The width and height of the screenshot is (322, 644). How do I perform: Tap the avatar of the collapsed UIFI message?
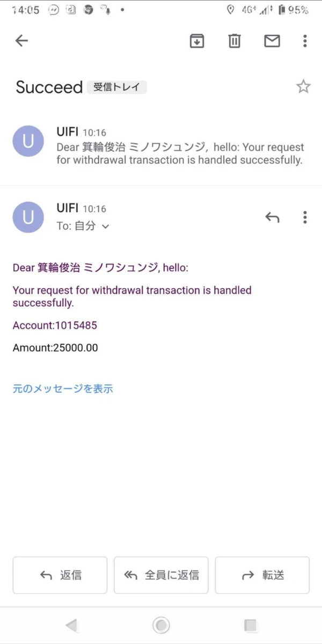click(x=28, y=141)
